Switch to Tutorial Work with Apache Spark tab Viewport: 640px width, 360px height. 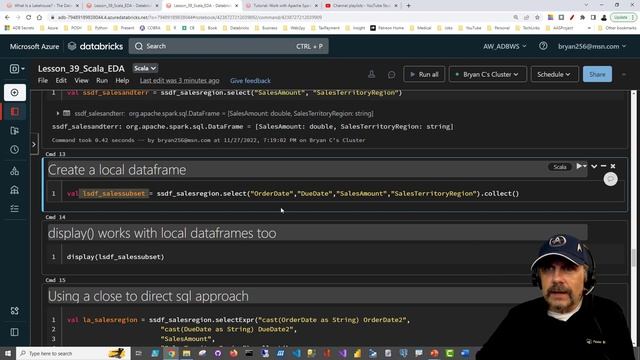[282, 6]
